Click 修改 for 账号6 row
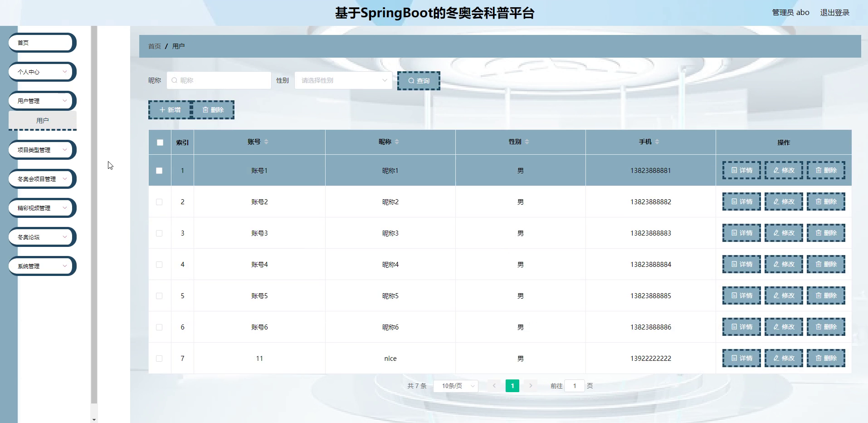This screenshot has width=868, height=423. click(784, 327)
